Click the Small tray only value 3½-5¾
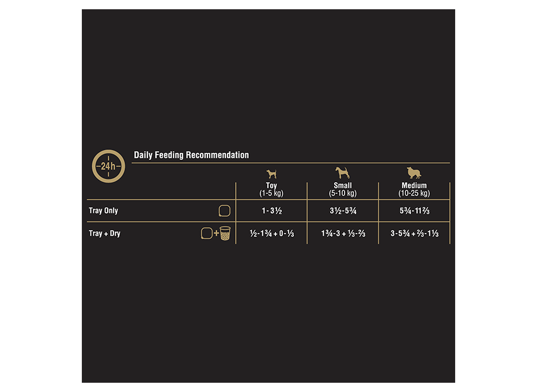This screenshot has width=537, height=392. click(x=343, y=211)
